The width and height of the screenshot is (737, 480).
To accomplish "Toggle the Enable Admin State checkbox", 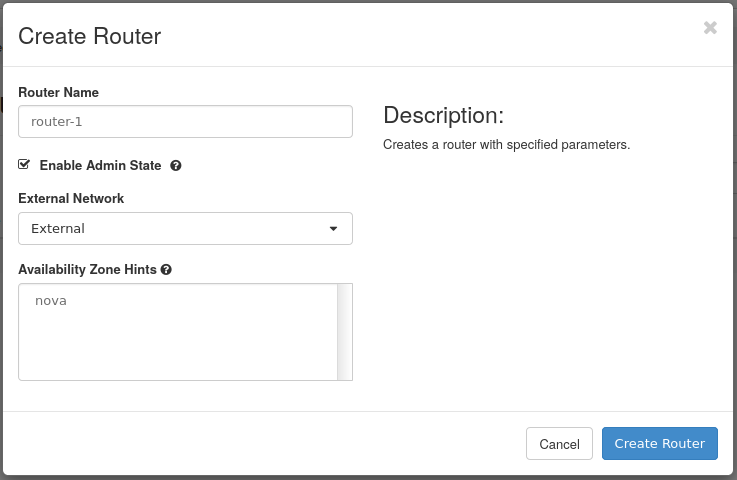I will point(24,164).
